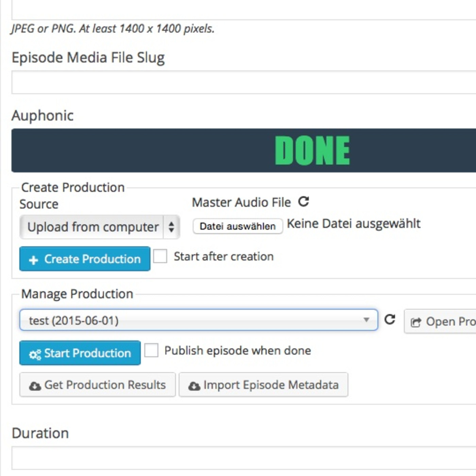Click the Open Production share icon

click(416, 322)
